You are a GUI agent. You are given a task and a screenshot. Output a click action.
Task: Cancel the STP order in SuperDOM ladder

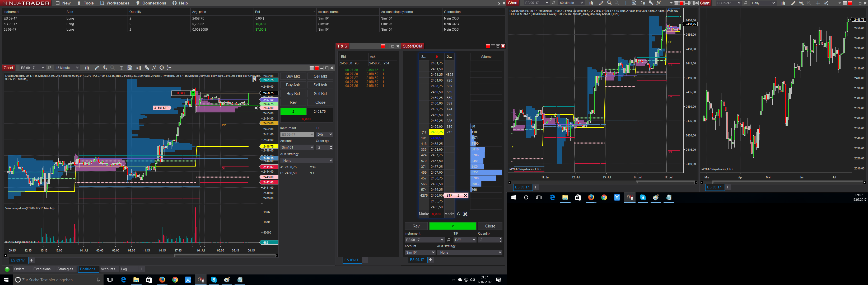pos(465,196)
